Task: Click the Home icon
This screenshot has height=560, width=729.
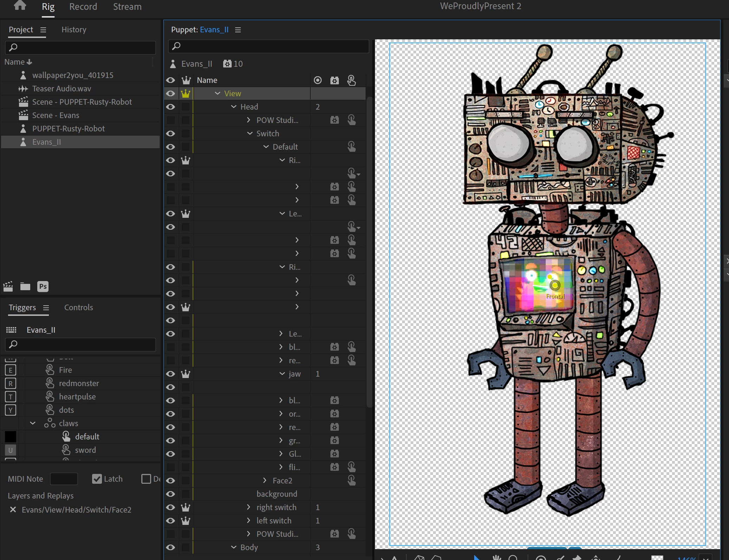Action: pos(20,6)
